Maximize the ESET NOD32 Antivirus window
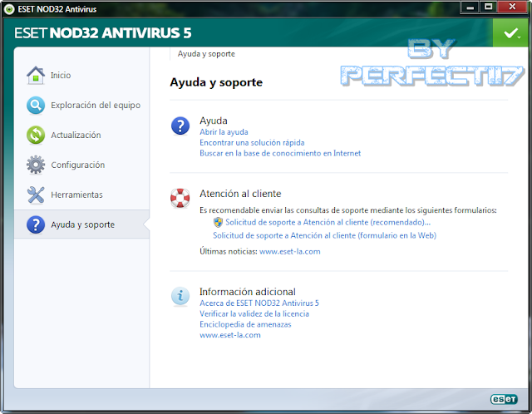The image size is (532, 414). [x=488, y=7]
